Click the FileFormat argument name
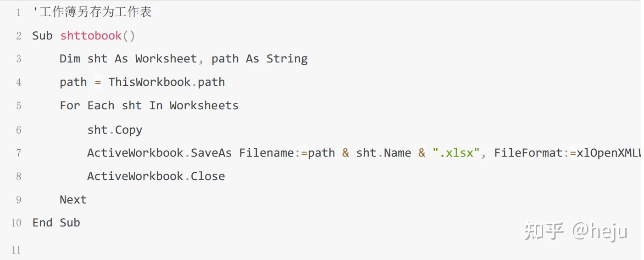644x260 pixels. click(x=528, y=153)
